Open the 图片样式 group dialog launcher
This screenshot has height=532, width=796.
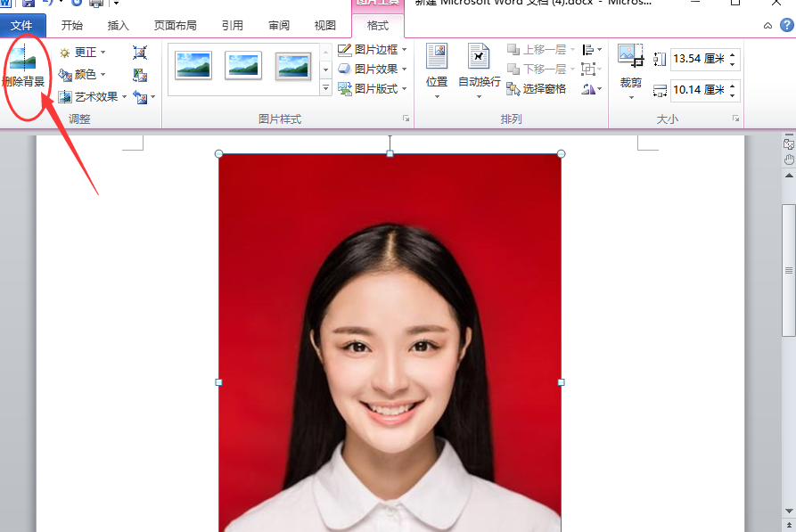406,119
